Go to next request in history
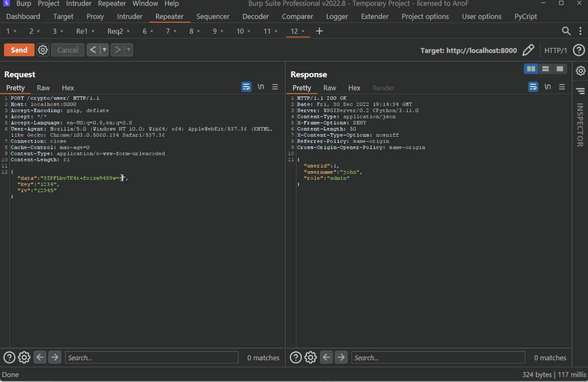Screen dimensions: 588x382 point(117,50)
